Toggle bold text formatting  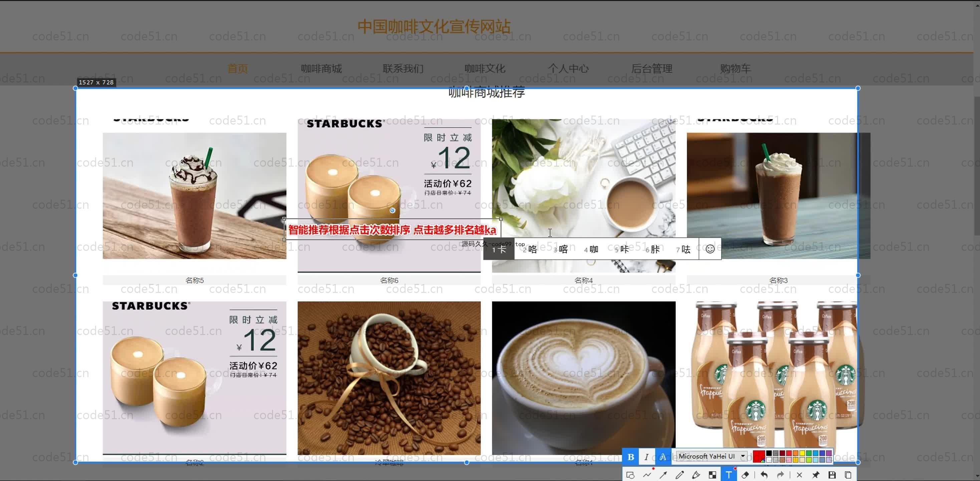coord(631,457)
